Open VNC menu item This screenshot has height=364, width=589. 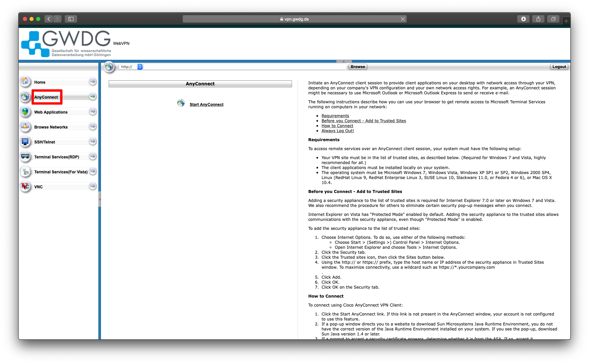click(39, 187)
